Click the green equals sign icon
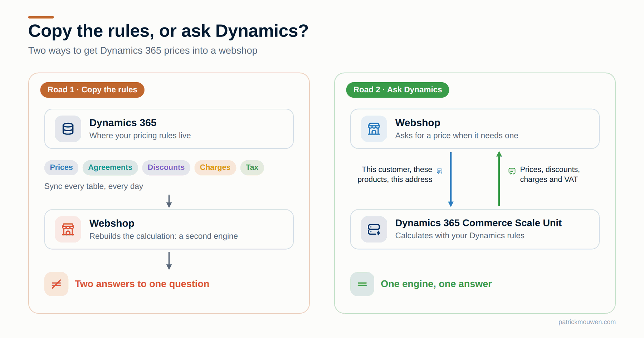644x338 pixels. [x=362, y=284]
